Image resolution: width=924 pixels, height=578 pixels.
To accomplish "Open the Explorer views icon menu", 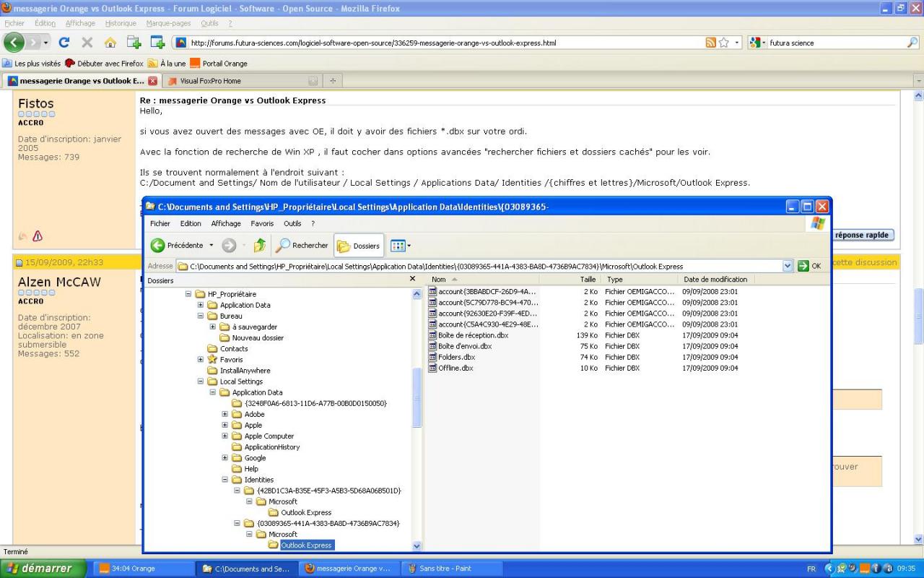I will pyautogui.click(x=400, y=246).
